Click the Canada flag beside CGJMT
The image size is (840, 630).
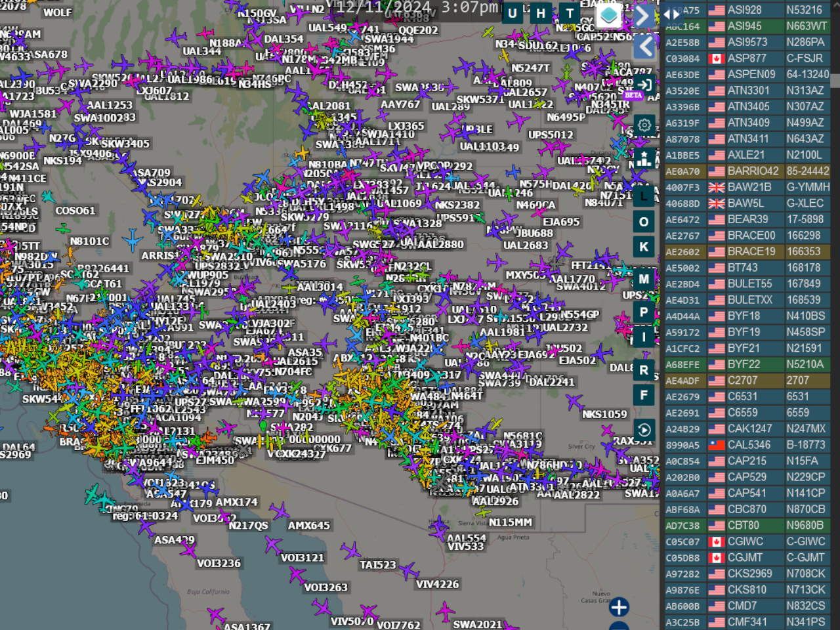coord(717,558)
